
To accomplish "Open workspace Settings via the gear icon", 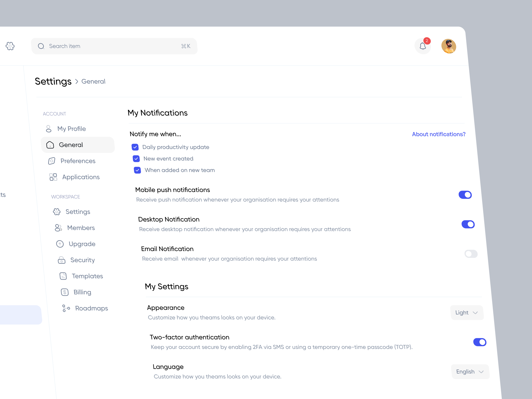I will pos(57,212).
